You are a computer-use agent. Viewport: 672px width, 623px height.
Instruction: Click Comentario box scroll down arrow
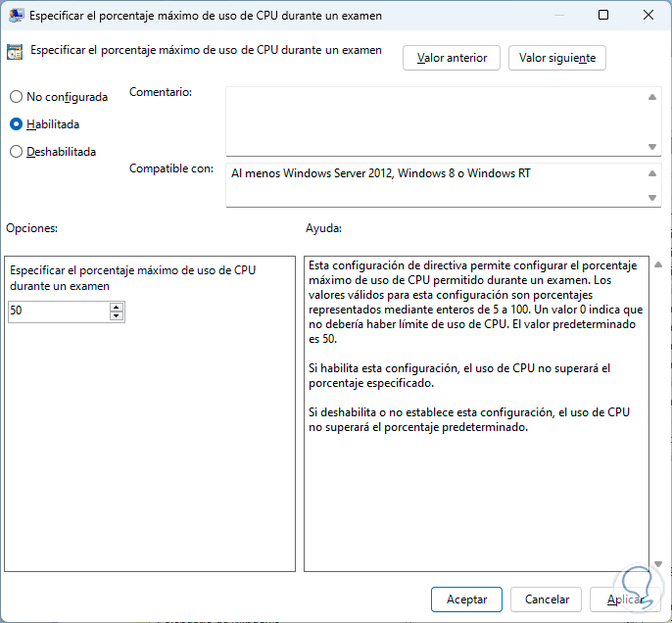651,147
